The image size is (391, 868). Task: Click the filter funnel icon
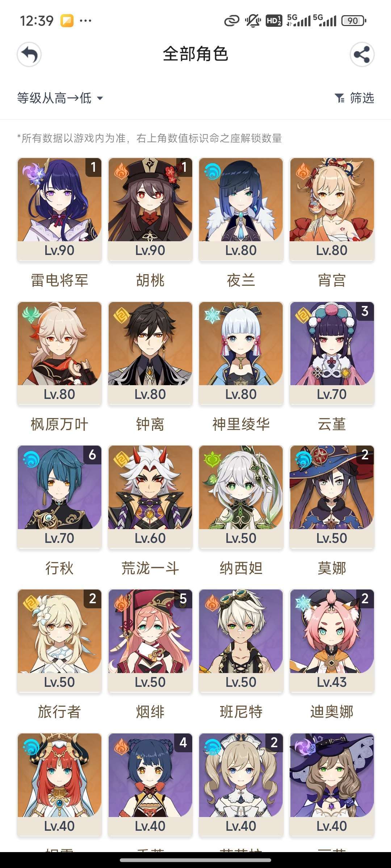click(x=340, y=98)
